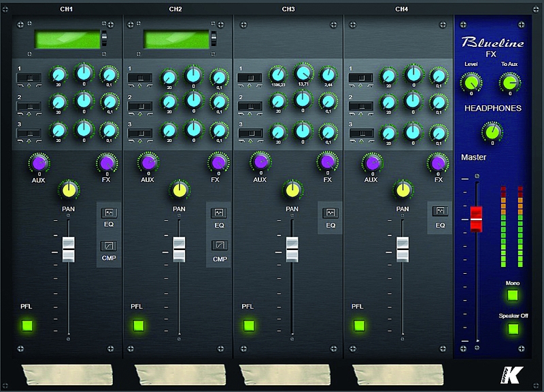Click the CH2 volume fader handle
The image size is (544, 392).
click(179, 249)
